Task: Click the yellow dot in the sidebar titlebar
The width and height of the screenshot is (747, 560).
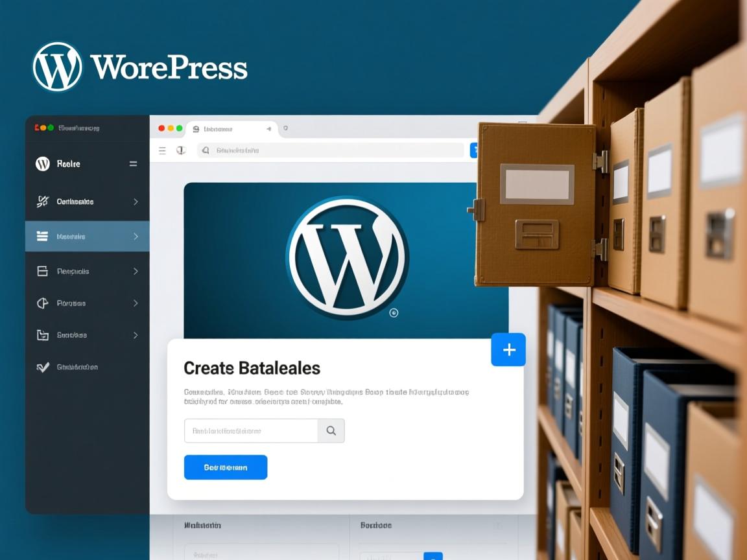Action: [x=41, y=128]
